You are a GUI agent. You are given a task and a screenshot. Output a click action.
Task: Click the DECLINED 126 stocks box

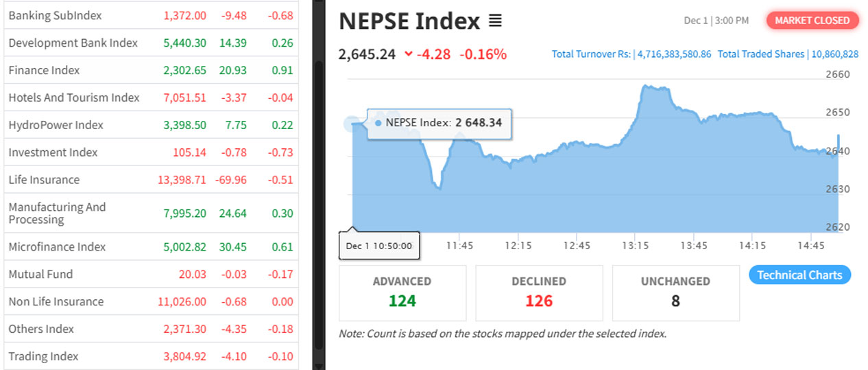click(x=538, y=292)
